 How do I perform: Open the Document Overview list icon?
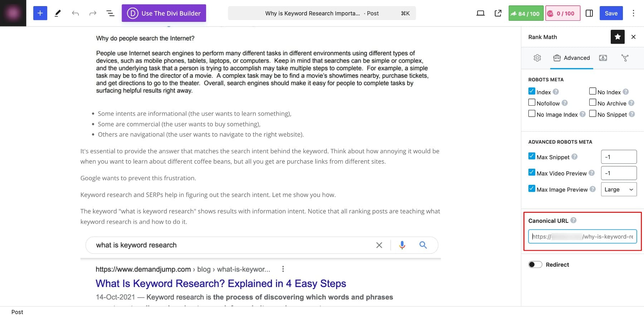pos(110,13)
